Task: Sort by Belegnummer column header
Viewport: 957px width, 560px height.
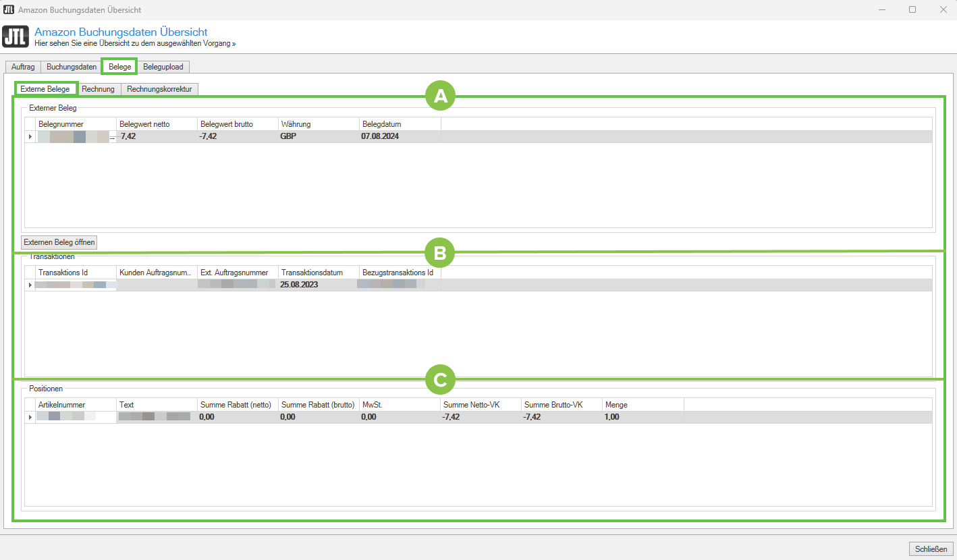Action: pos(76,124)
